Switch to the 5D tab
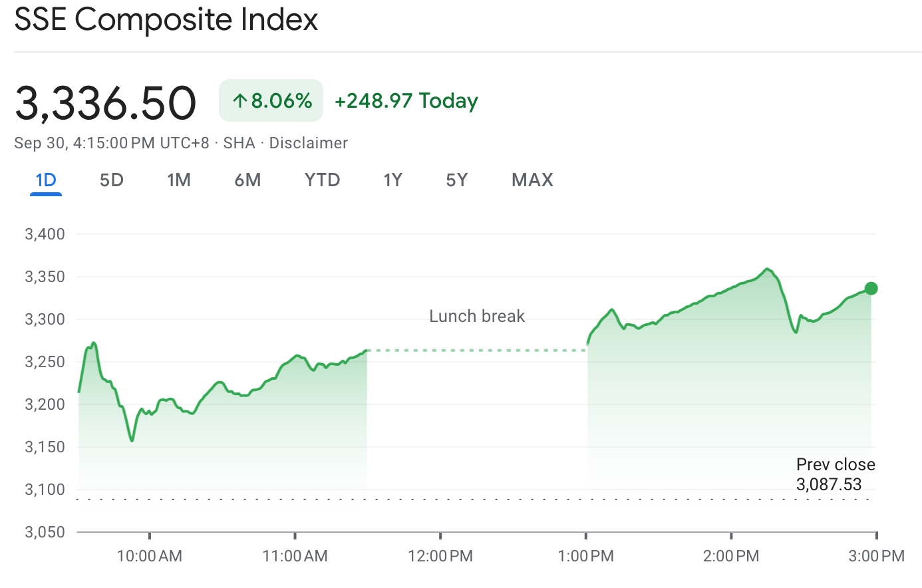This screenshot has width=922, height=588. pos(111,180)
